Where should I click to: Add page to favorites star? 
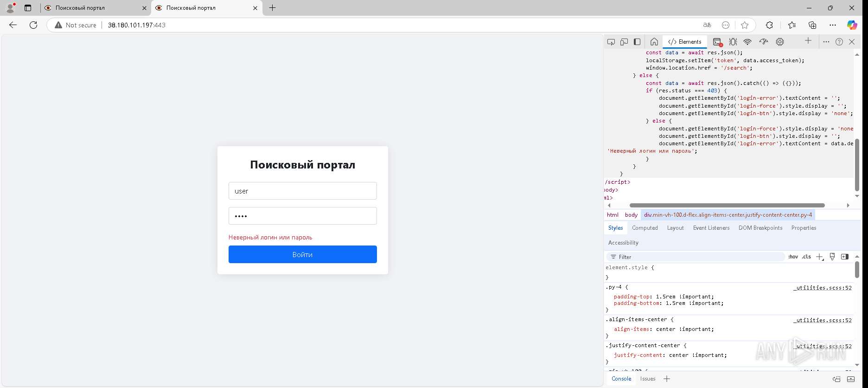(745, 25)
